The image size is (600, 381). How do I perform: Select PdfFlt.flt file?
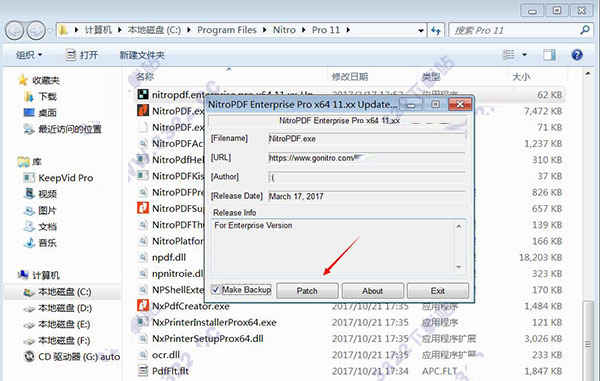pyautogui.click(x=170, y=371)
